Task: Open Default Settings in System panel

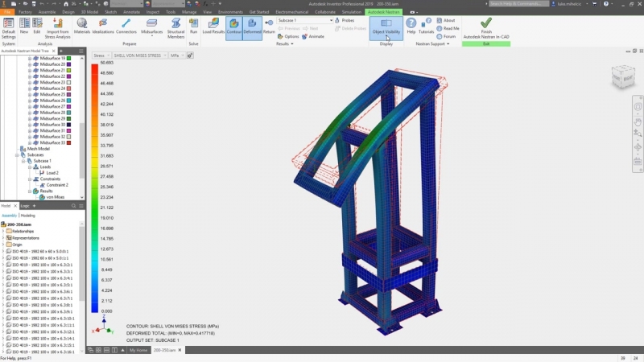Action: point(8,28)
